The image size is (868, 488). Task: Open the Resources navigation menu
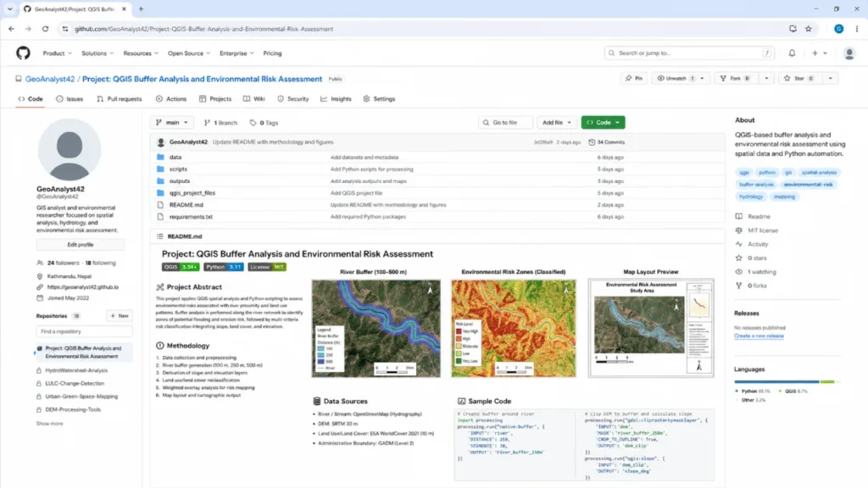[x=141, y=53]
